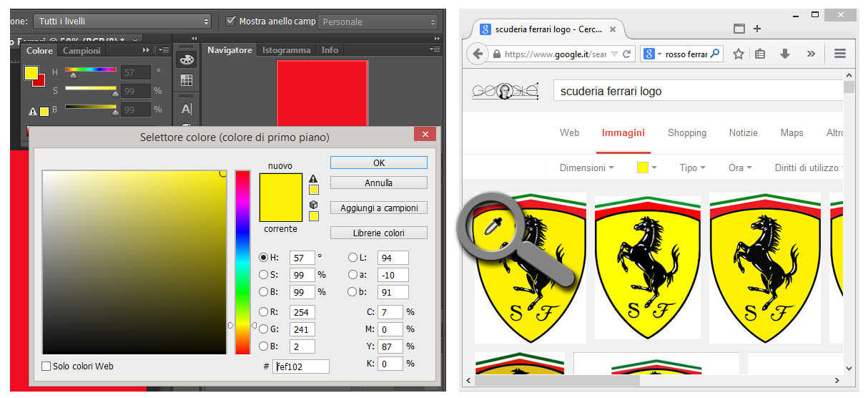Click the magnifier icon in the Firefox search box

pyautogui.click(x=714, y=54)
